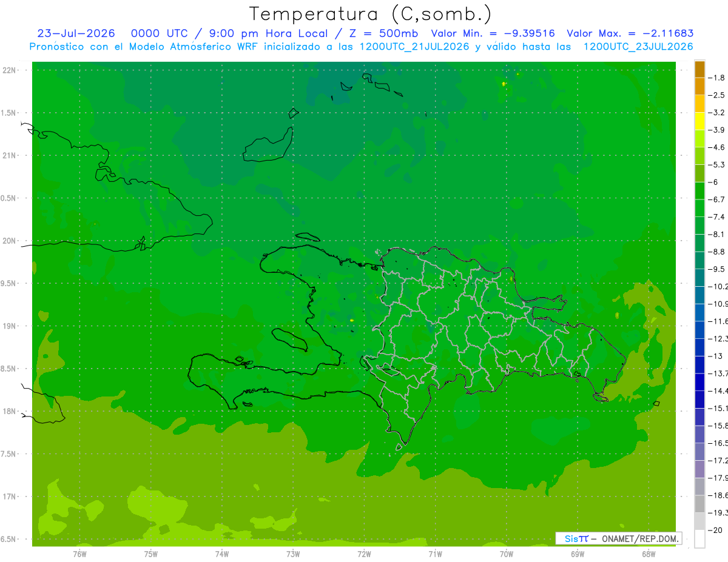This screenshot has height=562, width=728.
Task: Click Valor Max. = -2.11683
Action: tap(630, 33)
